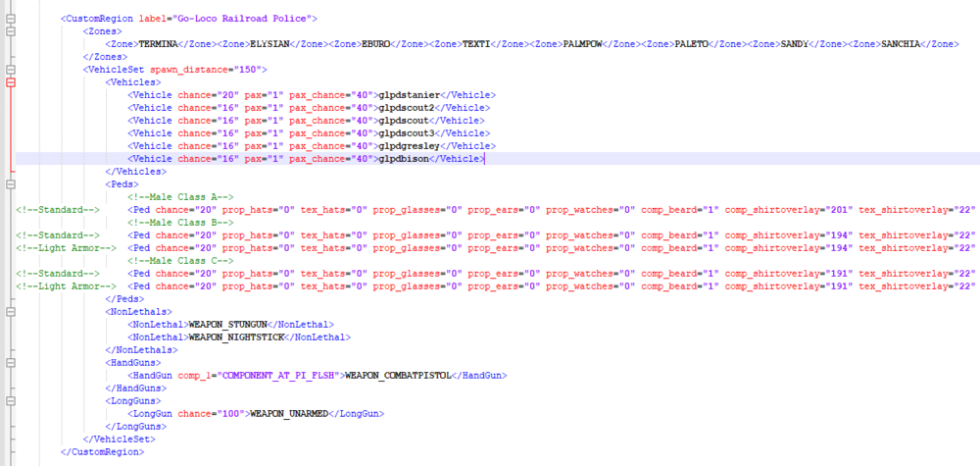Click the comp_shirtoverlay "201" value
980x466 pixels.
pyautogui.click(x=840, y=210)
